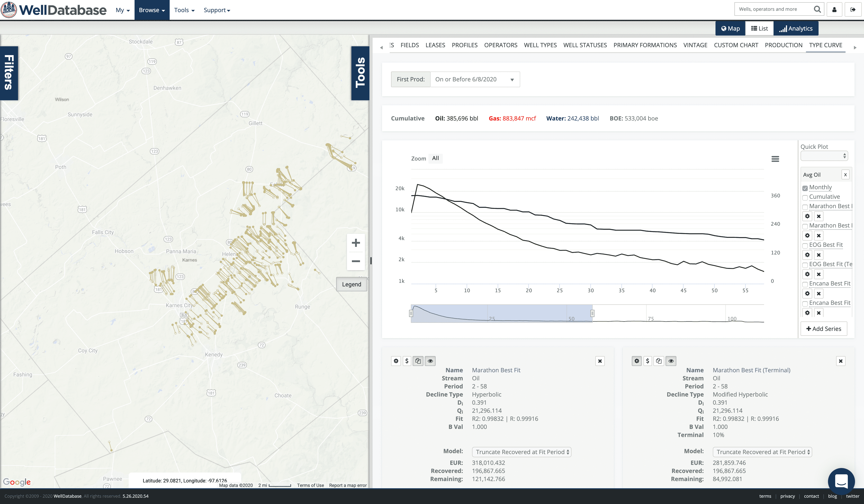Toggle eye visibility on Marathon Best Fit card
The height and width of the screenshot is (504, 864).
tap(430, 361)
